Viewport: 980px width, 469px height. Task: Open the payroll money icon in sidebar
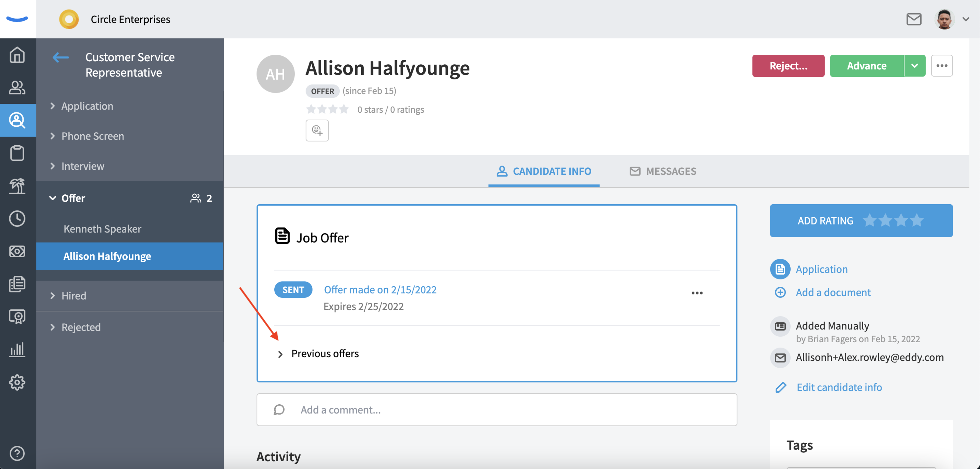(17, 251)
